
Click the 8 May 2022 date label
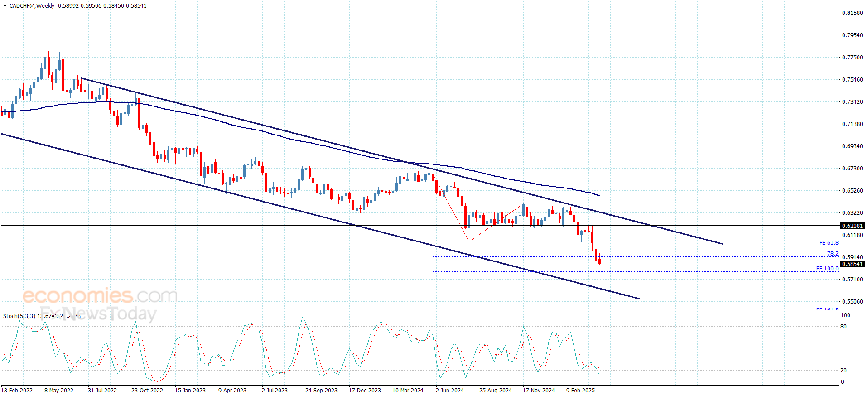pyautogui.click(x=59, y=391)
